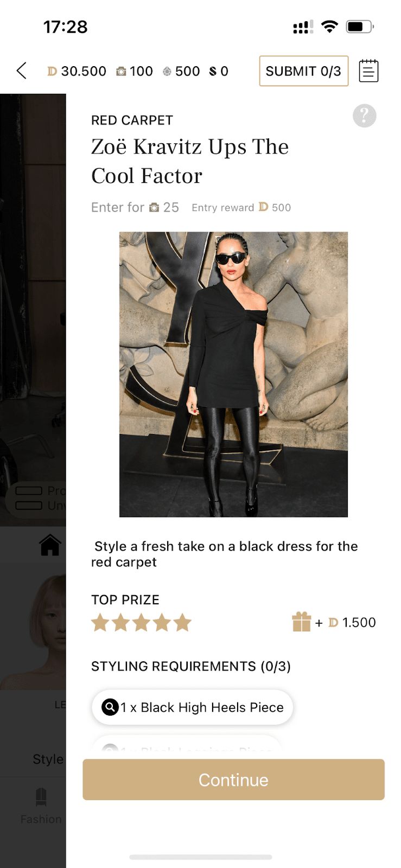Tap the five-star top prize rating
The width and height of the screenshot is (401, 868).
(142, 622)
